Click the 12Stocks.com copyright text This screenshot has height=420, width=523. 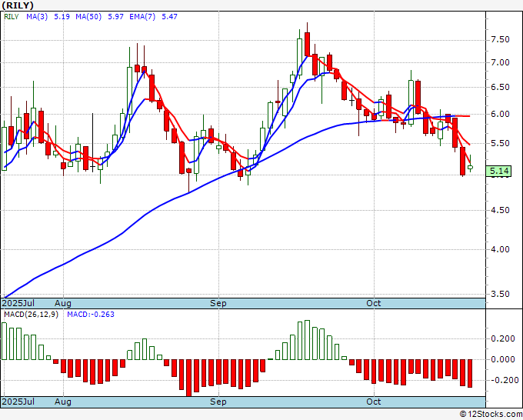[x=491, y=415]
